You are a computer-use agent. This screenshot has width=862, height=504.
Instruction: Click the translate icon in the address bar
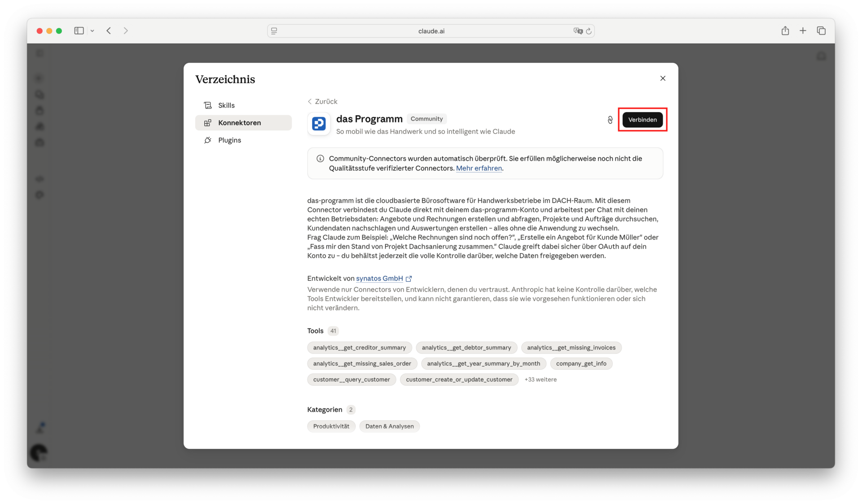[578, 31]
